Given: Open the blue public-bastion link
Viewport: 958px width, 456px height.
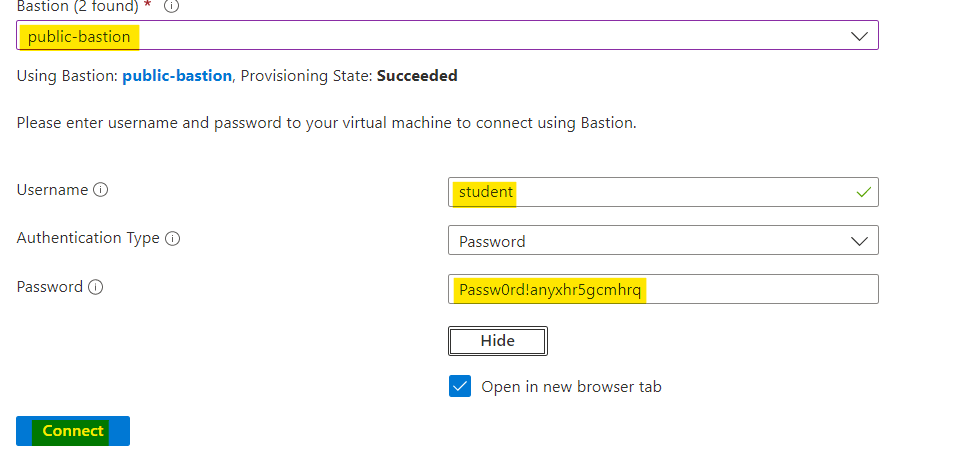Looking at the screenshot, I should pos(177,76).
